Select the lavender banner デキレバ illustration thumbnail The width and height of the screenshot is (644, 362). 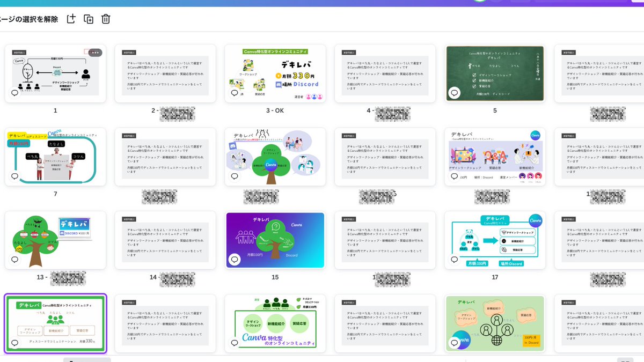(x=495, y=157)
